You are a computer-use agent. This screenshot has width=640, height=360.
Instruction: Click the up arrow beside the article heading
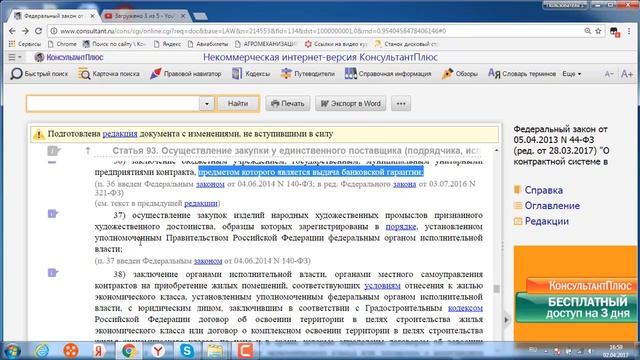[x=87, y=151]
